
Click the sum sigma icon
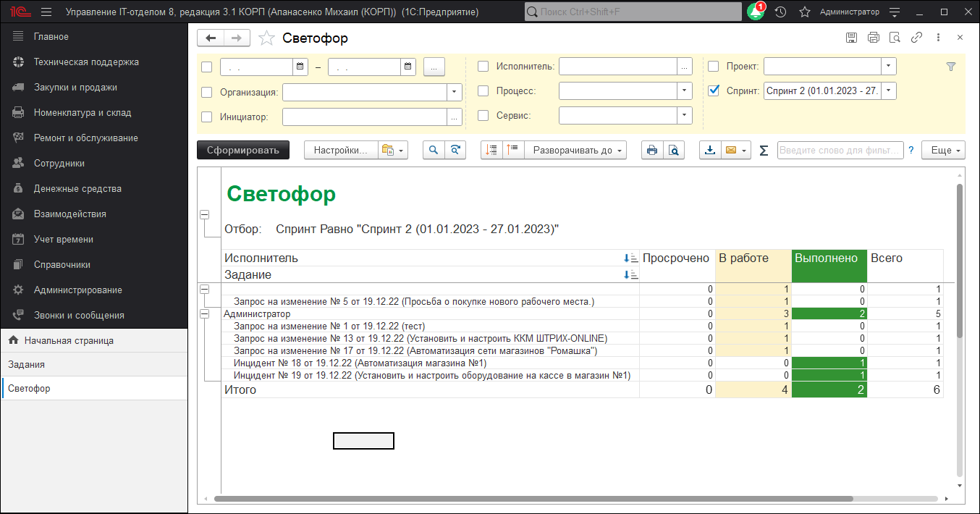coord(764,150)
